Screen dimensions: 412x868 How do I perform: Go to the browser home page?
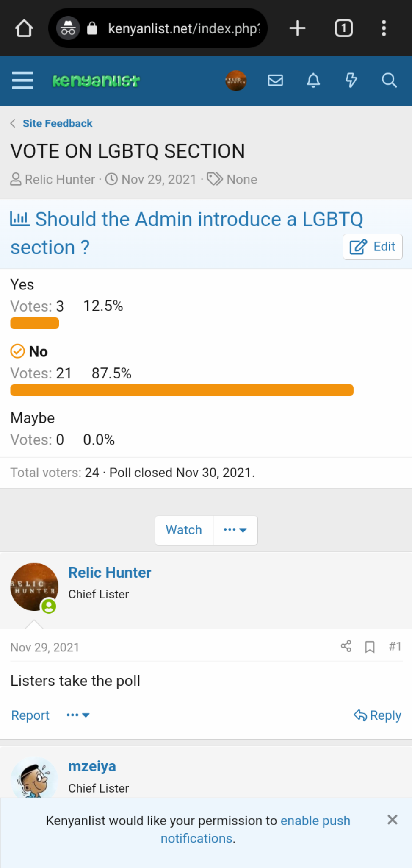pyautogui.click(x=24, y=28)
